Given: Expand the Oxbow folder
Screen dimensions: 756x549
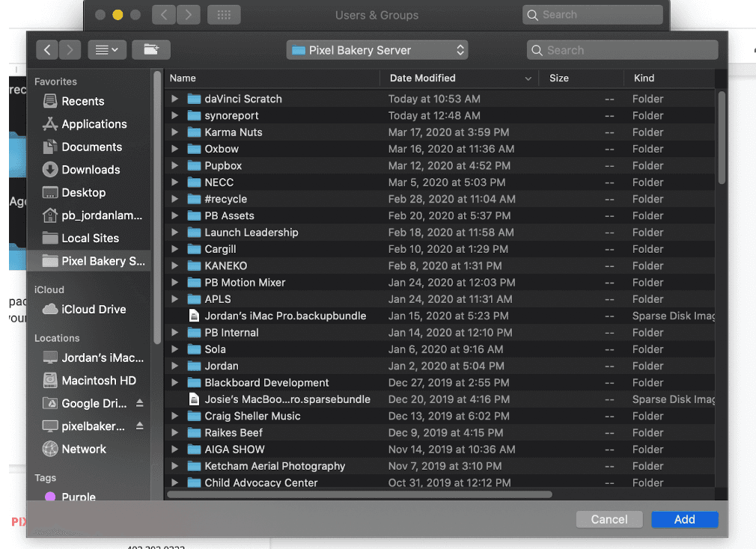Looking at the screenshot, I should (174, 149).
